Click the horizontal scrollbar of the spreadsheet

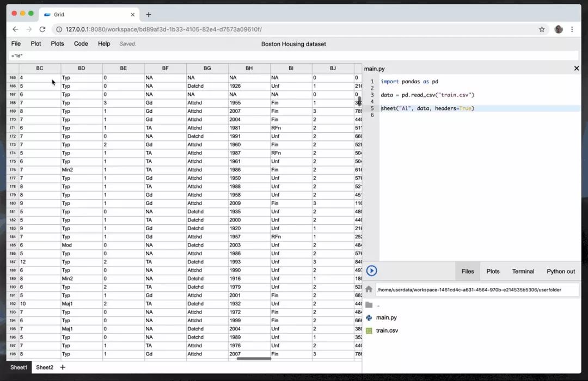coord(254,358)
